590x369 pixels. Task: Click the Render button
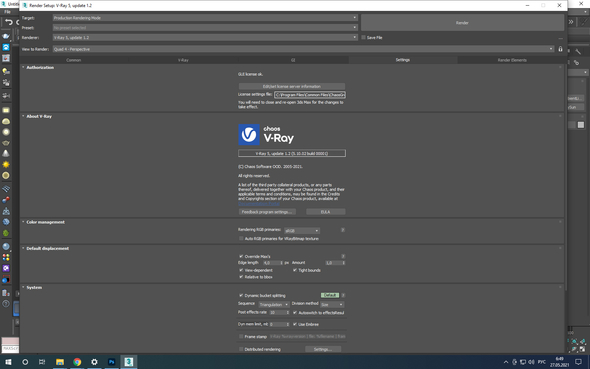point(462,23)
